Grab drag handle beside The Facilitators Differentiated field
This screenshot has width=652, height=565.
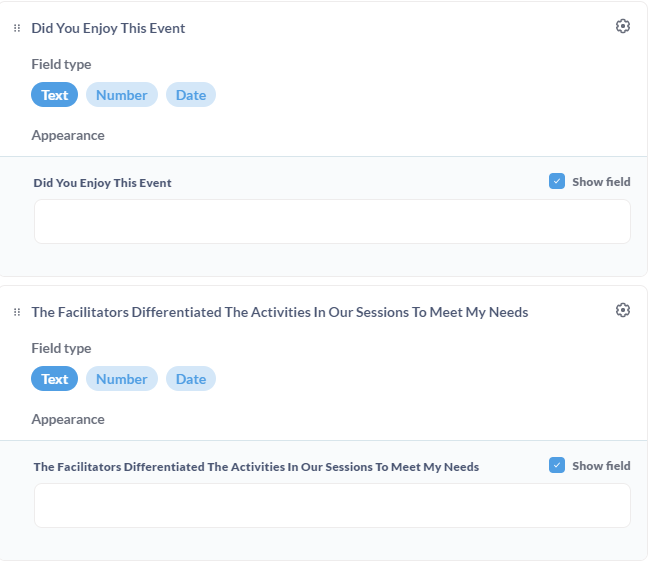(17, 312)
